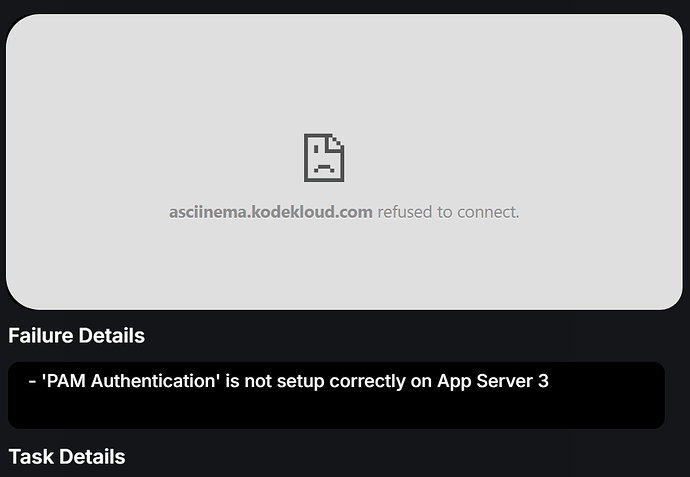This screenshot has width=690, height=477.
Task: Click the word "kodekloud" in the domain
Action: 286,212
